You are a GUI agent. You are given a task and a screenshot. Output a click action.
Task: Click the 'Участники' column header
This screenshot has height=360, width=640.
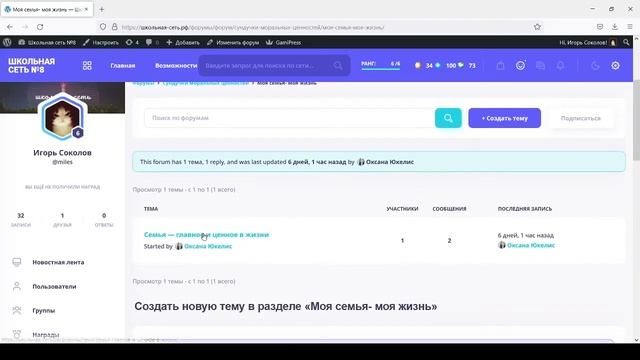point(402,209)
